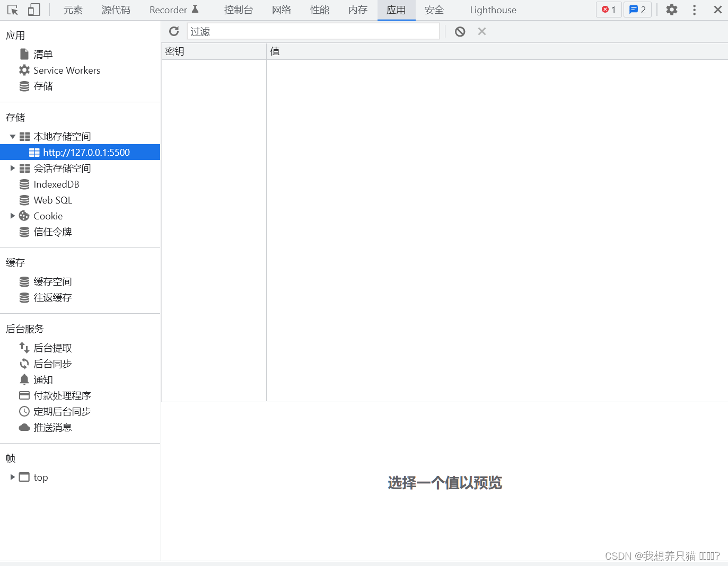728x566 pixels.
Task: Click the 密钥 column header
Action: [x=214, y=51]
